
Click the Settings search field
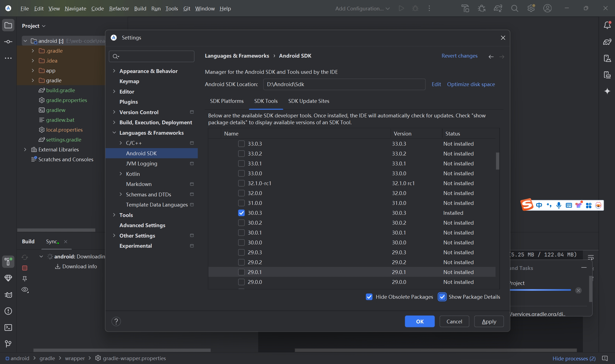tap(152, 56)
